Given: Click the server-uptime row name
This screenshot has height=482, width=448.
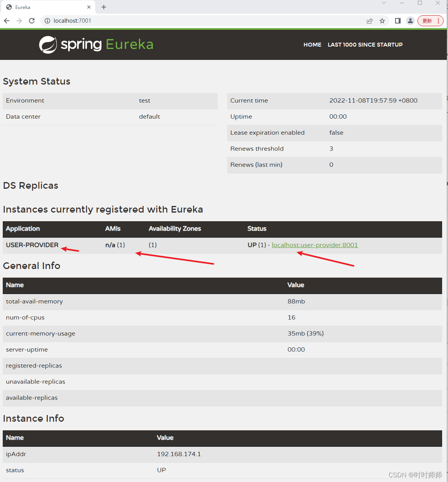Looking at the screenshot, I should [27, 350].
